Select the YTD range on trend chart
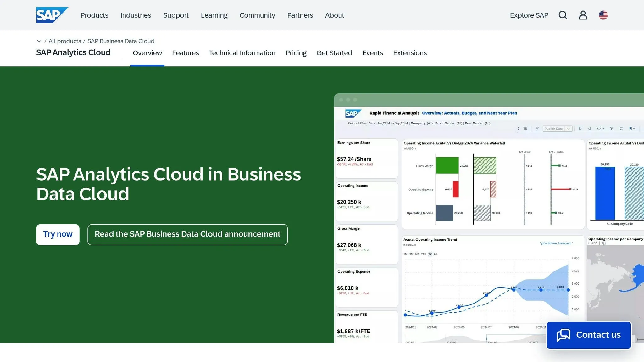 click(424, 254)
